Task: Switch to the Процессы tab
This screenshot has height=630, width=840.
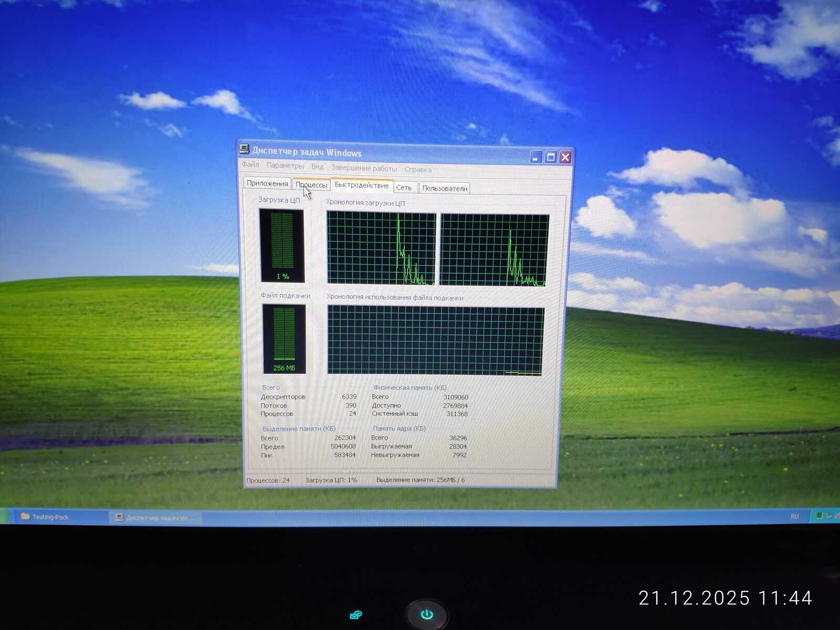Action: [311, 185]
